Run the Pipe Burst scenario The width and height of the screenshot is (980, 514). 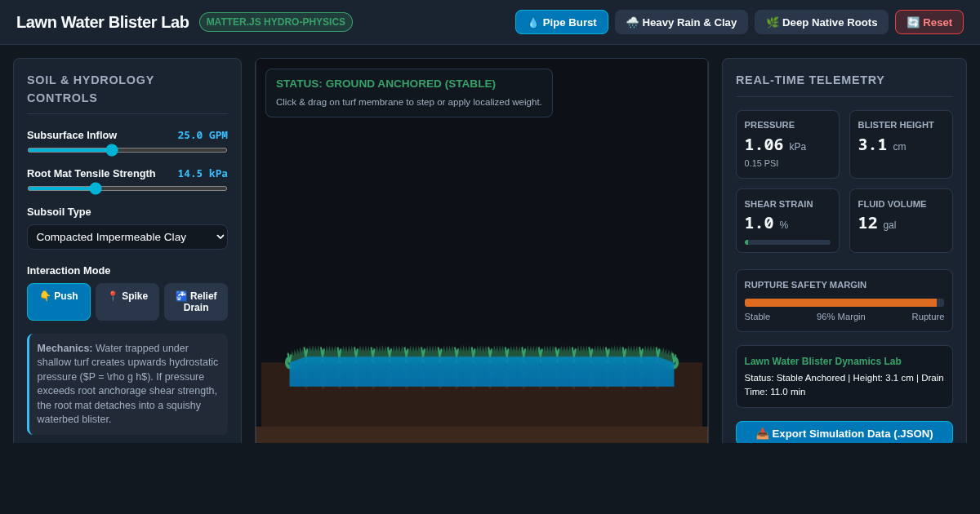pyautogui.click(x=562, y=22)
